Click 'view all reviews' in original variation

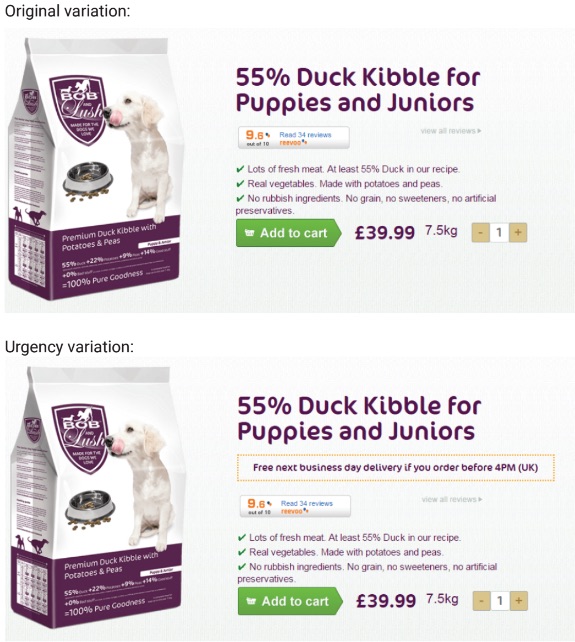(450, 131)
